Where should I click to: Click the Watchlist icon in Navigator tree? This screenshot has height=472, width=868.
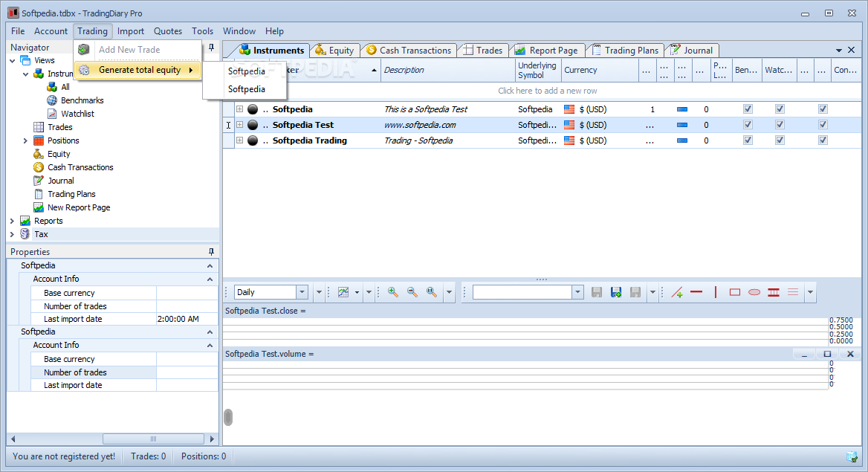click(x=52, y=114)
